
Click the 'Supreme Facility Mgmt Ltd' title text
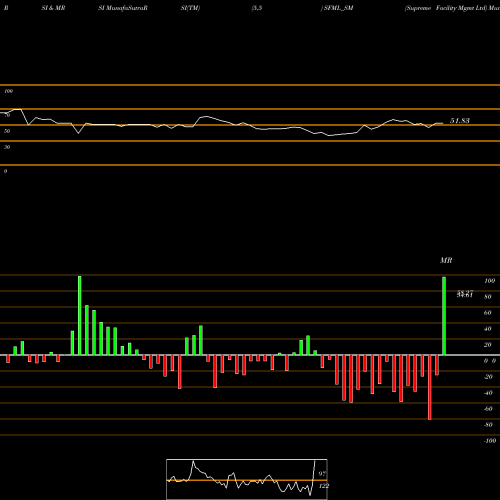[x=446, y=8]
